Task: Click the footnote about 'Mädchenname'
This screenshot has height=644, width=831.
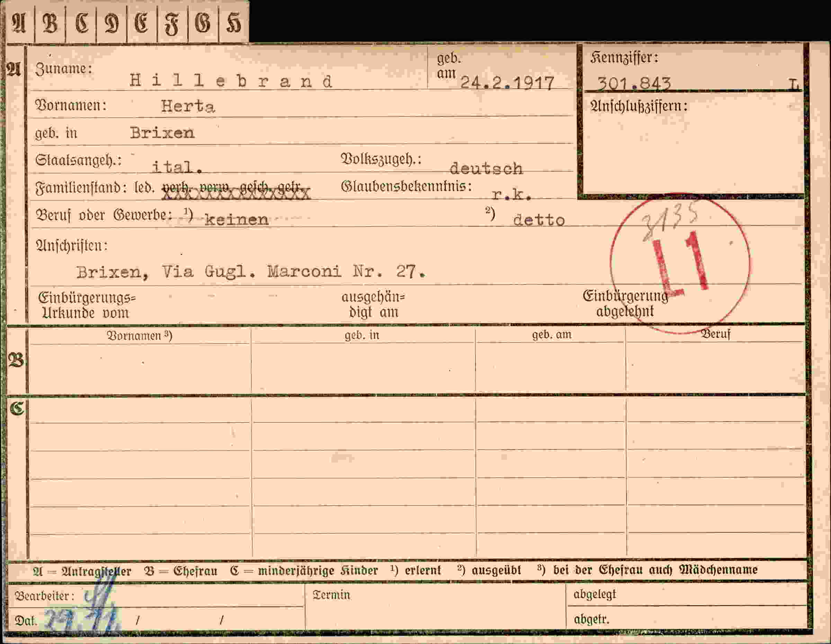Action: pyautogui.click(x=647, y=570)
